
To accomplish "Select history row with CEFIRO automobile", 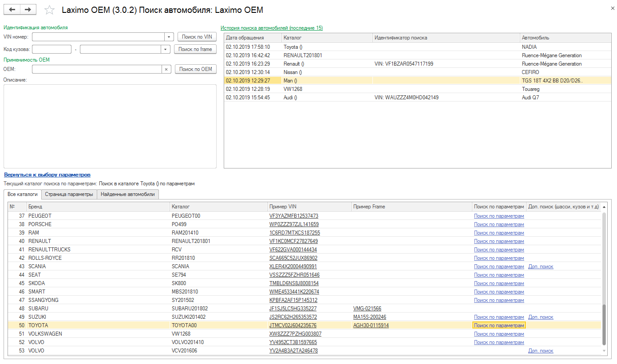I will [418, 72].
